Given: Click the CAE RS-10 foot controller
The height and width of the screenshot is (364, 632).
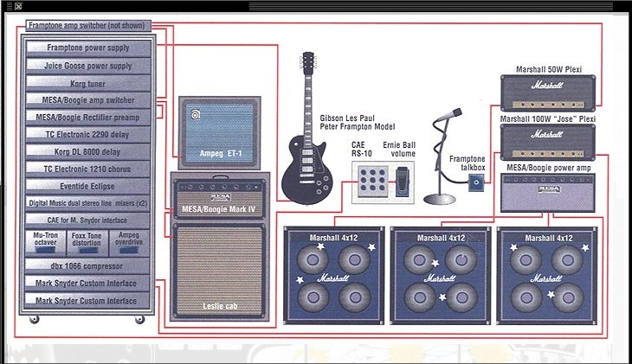Looking at the screenshot, I should click(x=373, y=182).
